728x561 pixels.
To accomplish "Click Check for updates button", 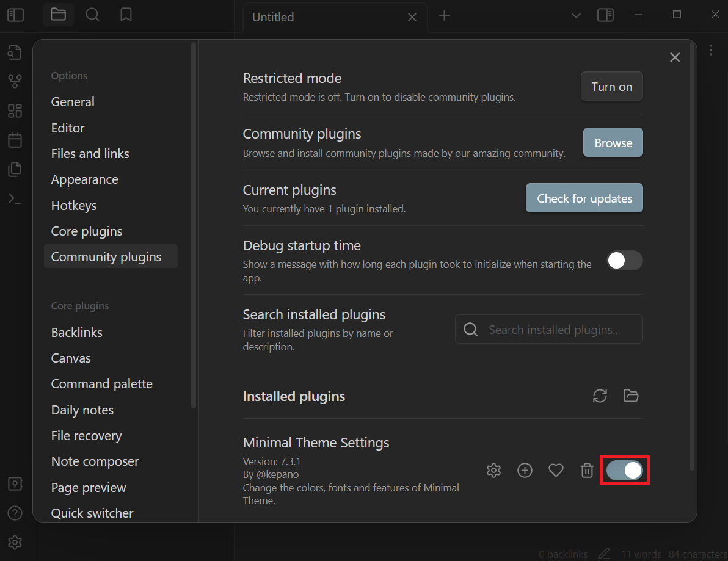I will coord(584,198).
